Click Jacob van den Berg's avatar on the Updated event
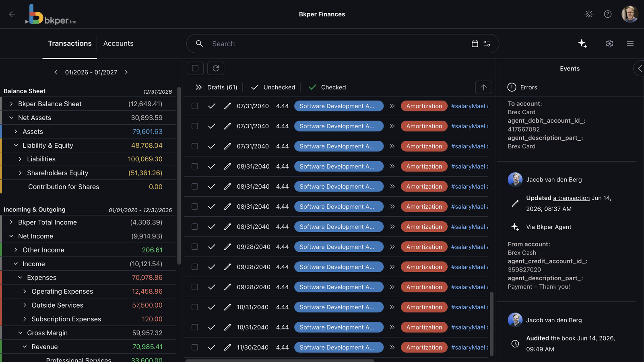The width and height of the screenshot is (644, 362). [515, 179]
